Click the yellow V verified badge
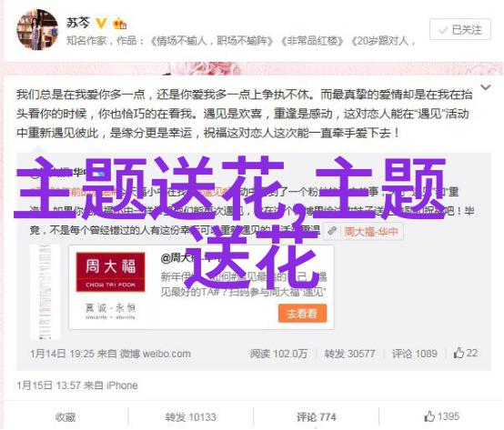504x430 pixels. (x=101, y=23)
